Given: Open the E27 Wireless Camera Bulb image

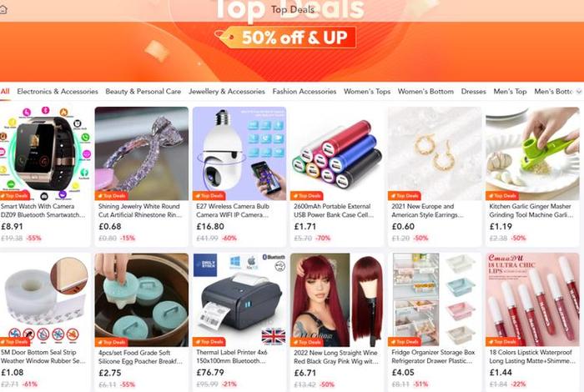Looking at the screenshot, I should click(239, 153).
